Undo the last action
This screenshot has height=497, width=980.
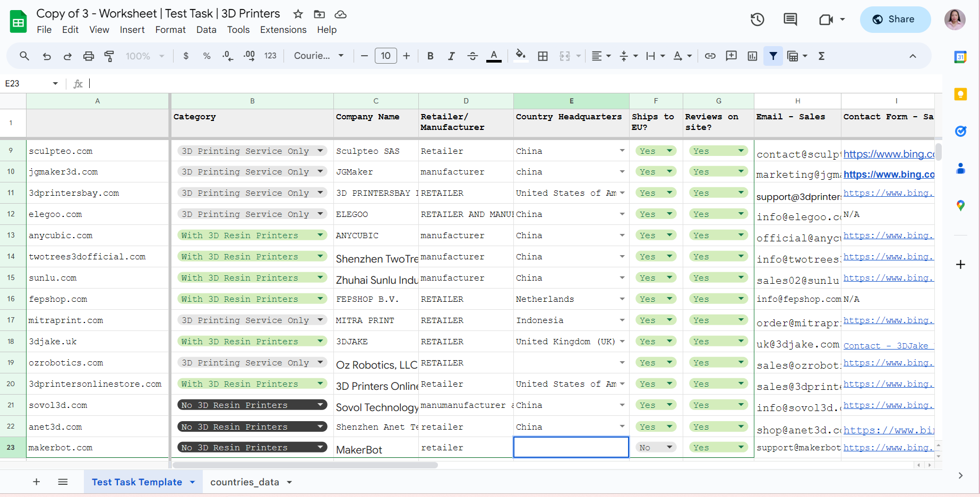pyautogui.click(x=47, y=56)
